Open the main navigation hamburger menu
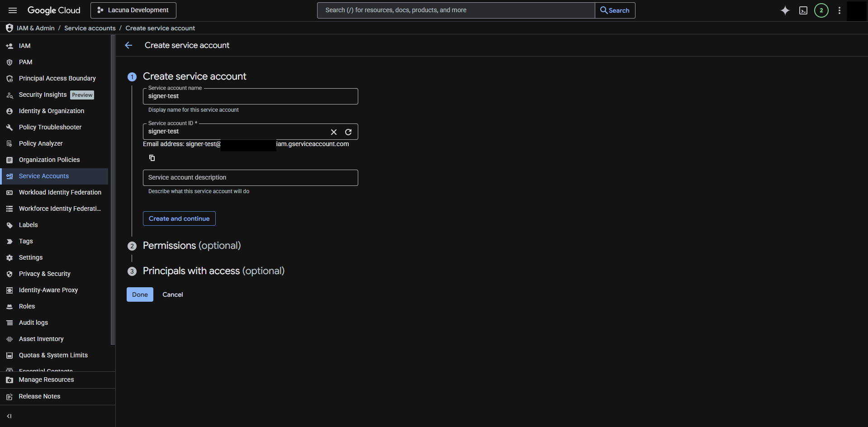868x427 pixels. tap(13, 10)
